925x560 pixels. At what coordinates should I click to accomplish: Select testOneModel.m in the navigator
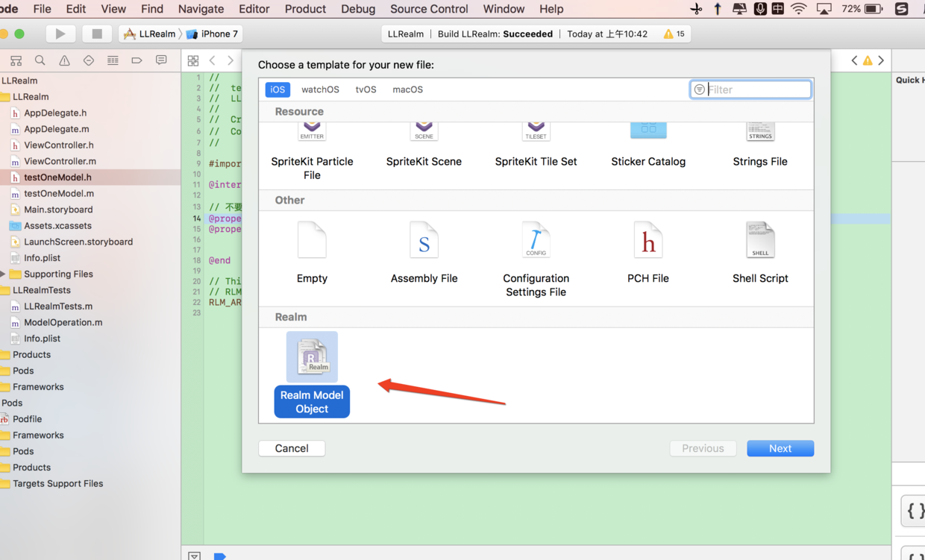click(x=59, y=193)
